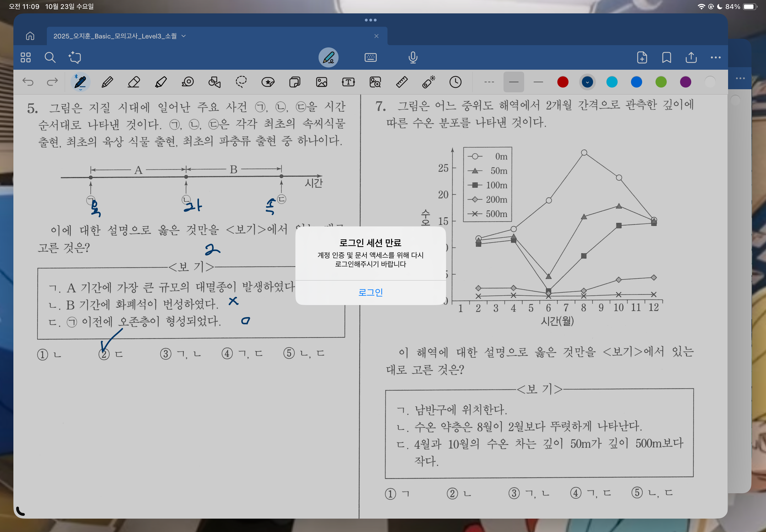Add a text box
The width and height of the screenshot is (766, 532).
pos(348,82)
